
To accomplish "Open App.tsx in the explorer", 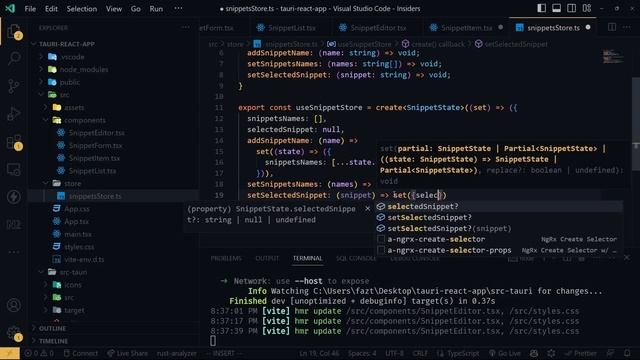I will (76, 221).
